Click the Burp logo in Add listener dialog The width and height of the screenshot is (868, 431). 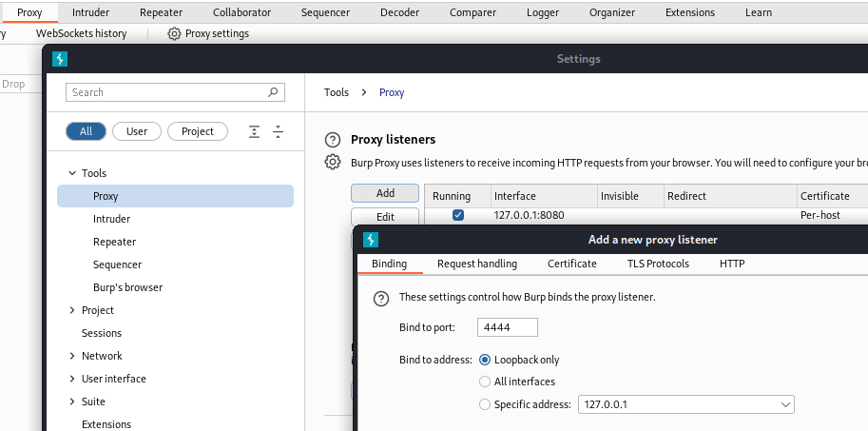371,240
